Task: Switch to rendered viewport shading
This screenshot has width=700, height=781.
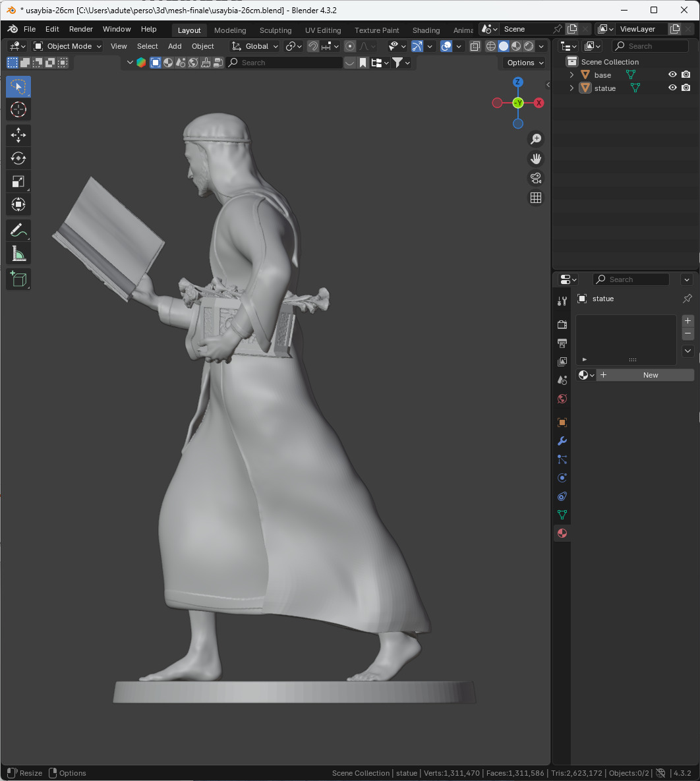Action: pyautogui.click(x=529, y=46)
